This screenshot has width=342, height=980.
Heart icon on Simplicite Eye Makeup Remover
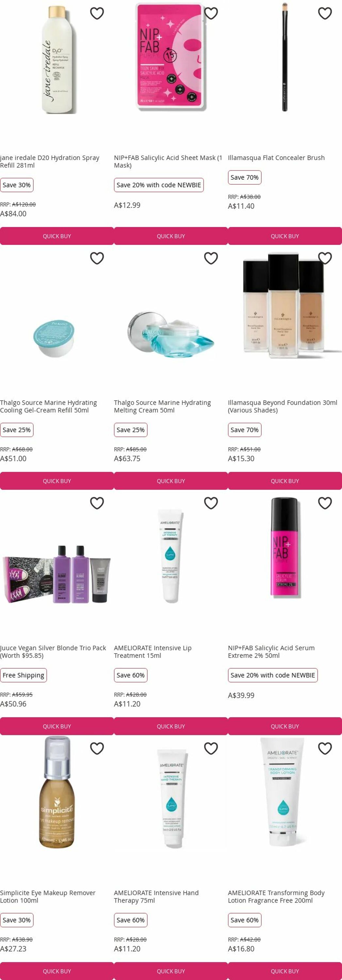97,748
